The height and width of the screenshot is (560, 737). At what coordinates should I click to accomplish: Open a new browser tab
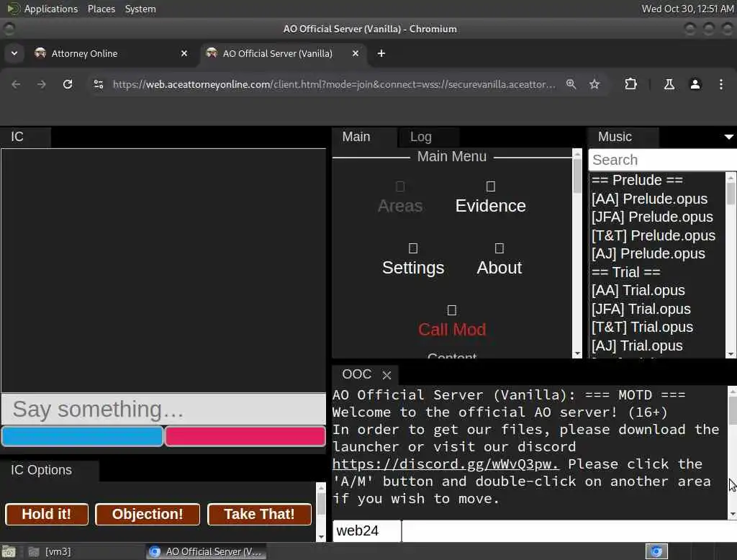(381, 53)
